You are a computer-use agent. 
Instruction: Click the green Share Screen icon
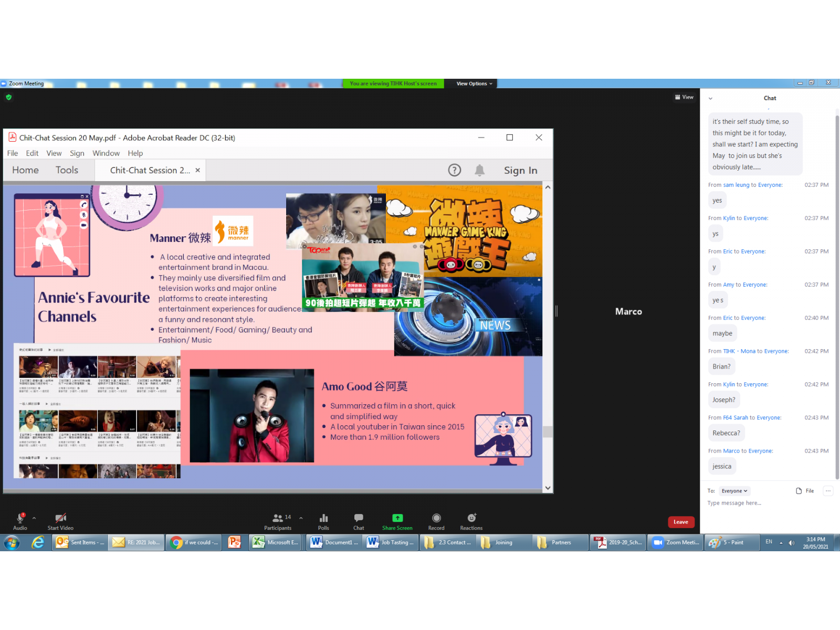tap(397, 518)
